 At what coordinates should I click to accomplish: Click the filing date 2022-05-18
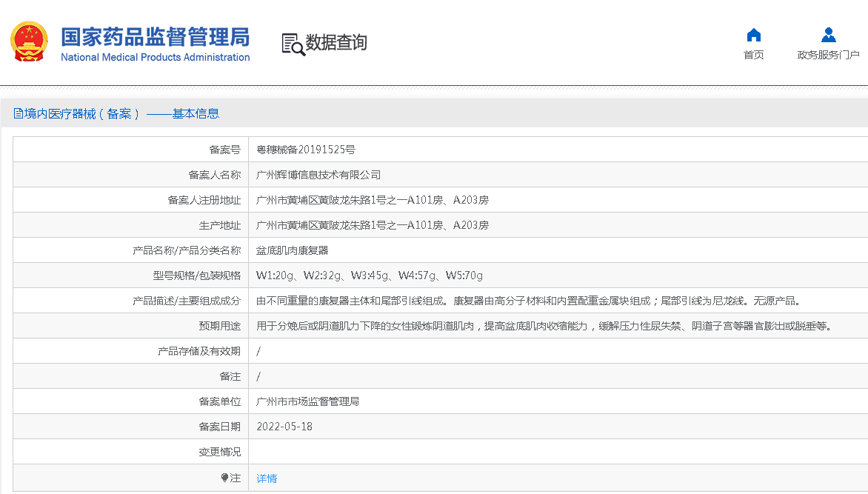click(x=284, y=427)
